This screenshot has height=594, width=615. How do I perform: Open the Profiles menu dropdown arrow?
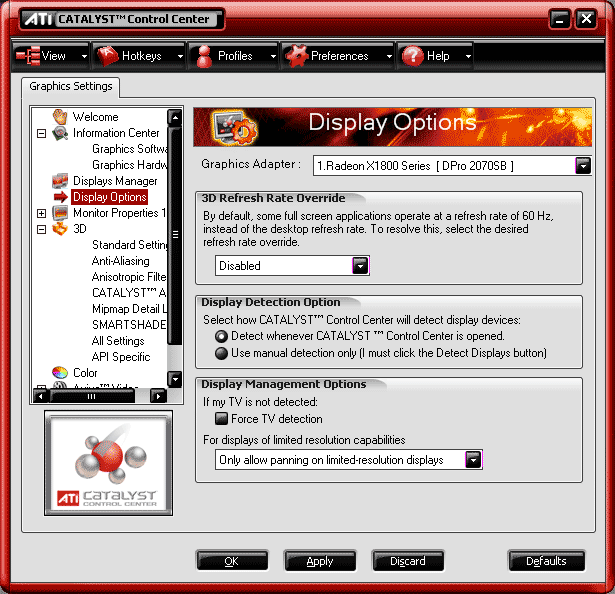click(x=273, y=56)
